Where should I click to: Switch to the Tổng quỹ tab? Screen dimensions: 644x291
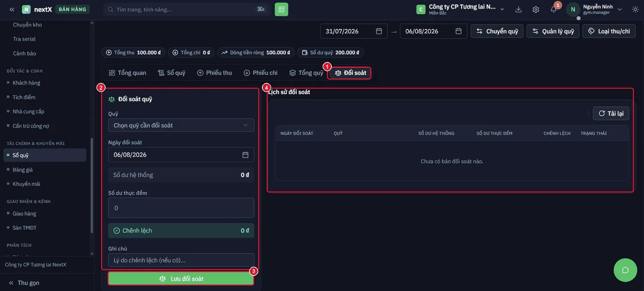click(306, 73)
